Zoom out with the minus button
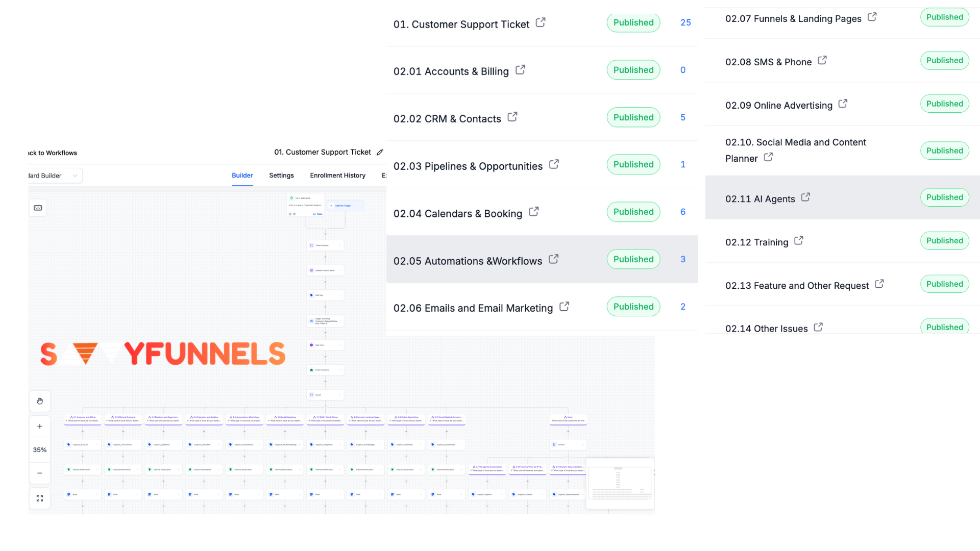The image size is (980, 551). [40, 473]
